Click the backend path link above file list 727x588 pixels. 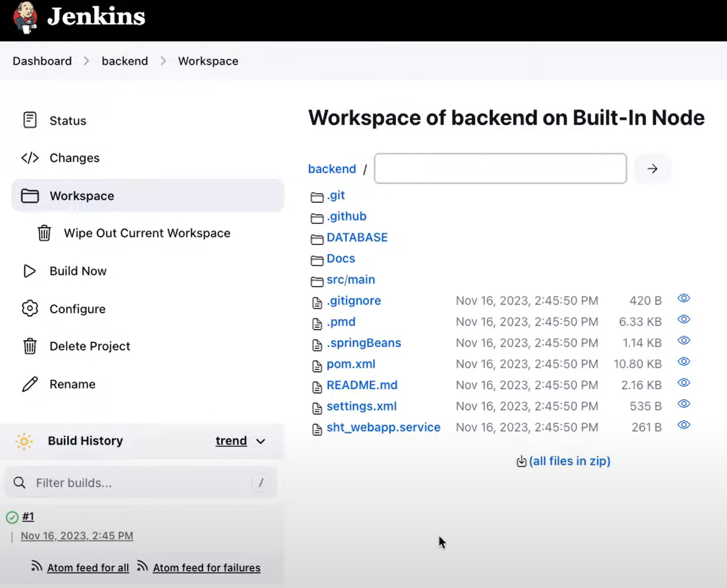coord(332,169)
